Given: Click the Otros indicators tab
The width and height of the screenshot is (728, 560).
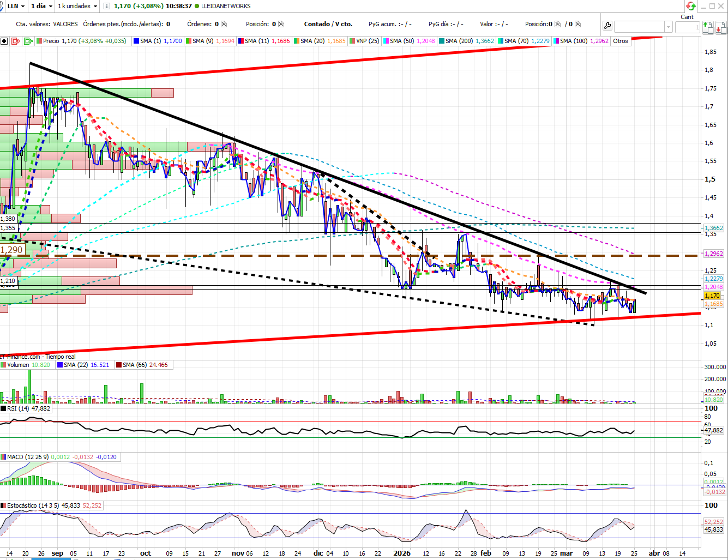Looking at the screenshot, I should [x=621, y=41].
